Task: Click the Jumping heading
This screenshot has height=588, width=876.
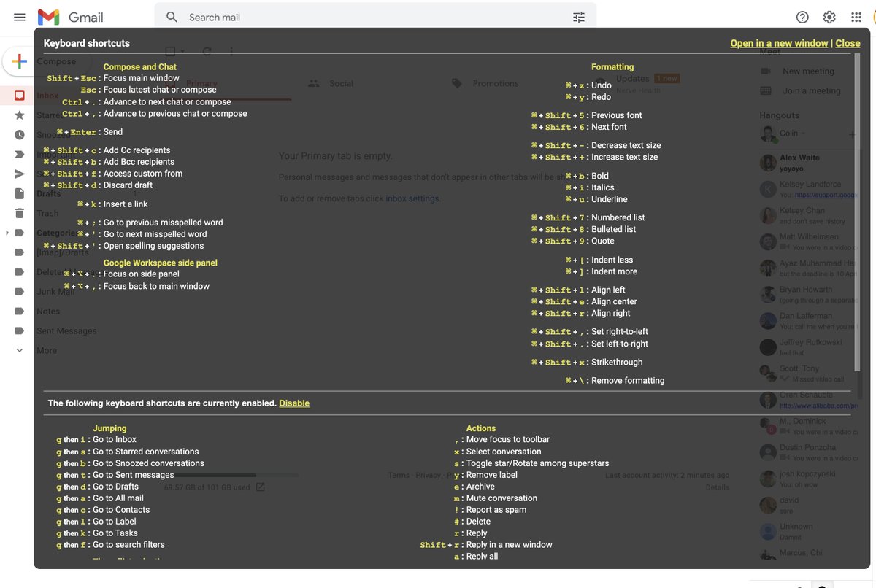Action: [109, 428]
